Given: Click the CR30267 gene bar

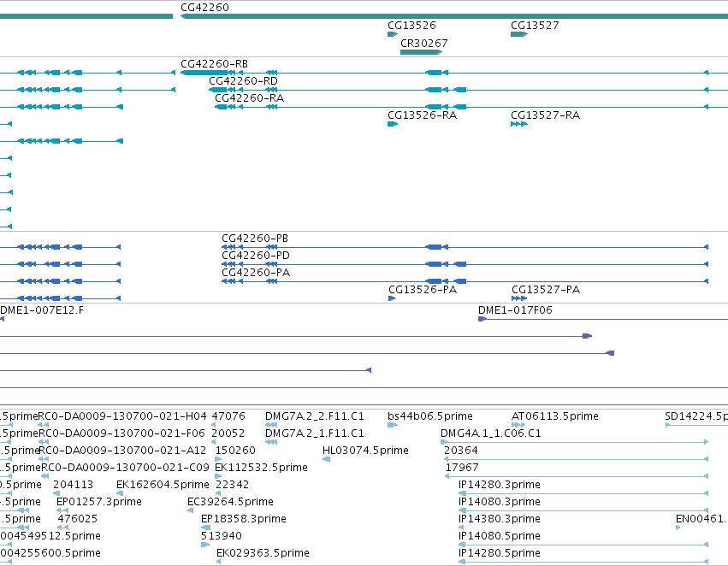Looking at the screenshot, I should 421,52.
